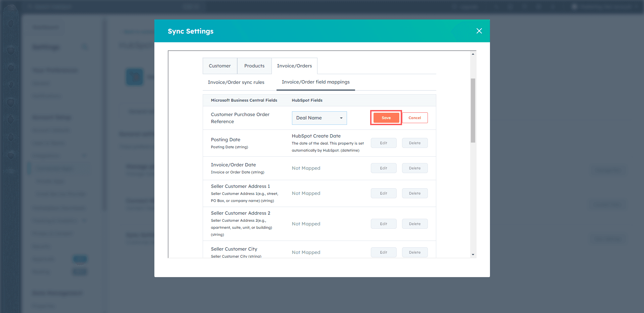Screen dimensions: 644x313
Task: Open Invoice/Order field mappings sub-tab
Action: (316, 82)
